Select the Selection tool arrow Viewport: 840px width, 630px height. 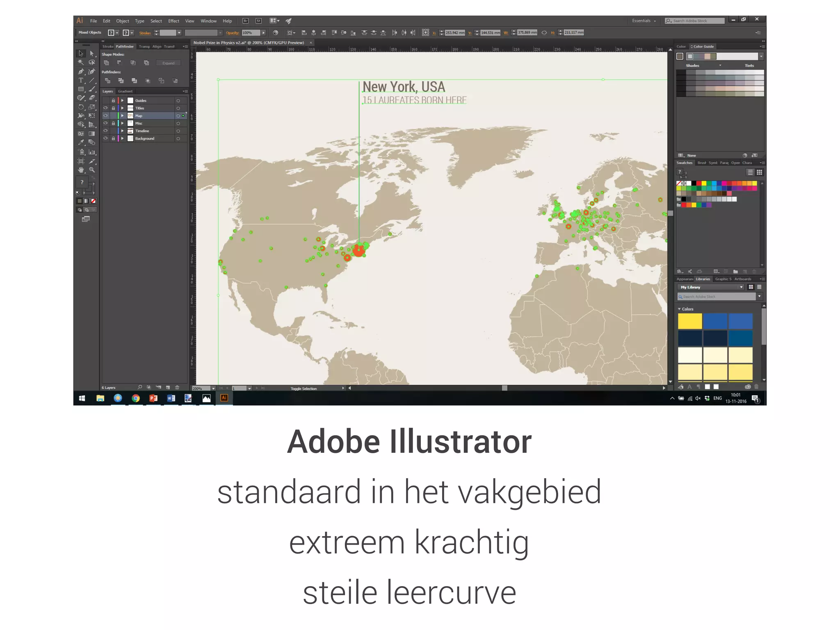81,53
